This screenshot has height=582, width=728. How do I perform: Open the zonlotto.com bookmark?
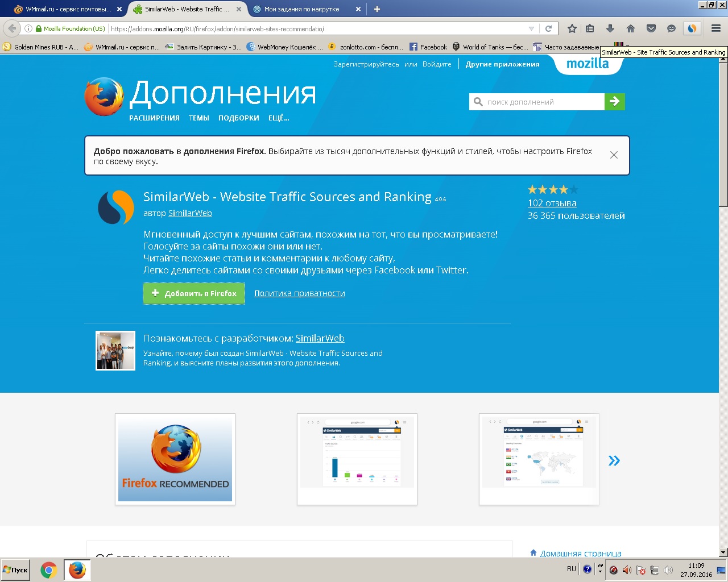tap(366, 47)
